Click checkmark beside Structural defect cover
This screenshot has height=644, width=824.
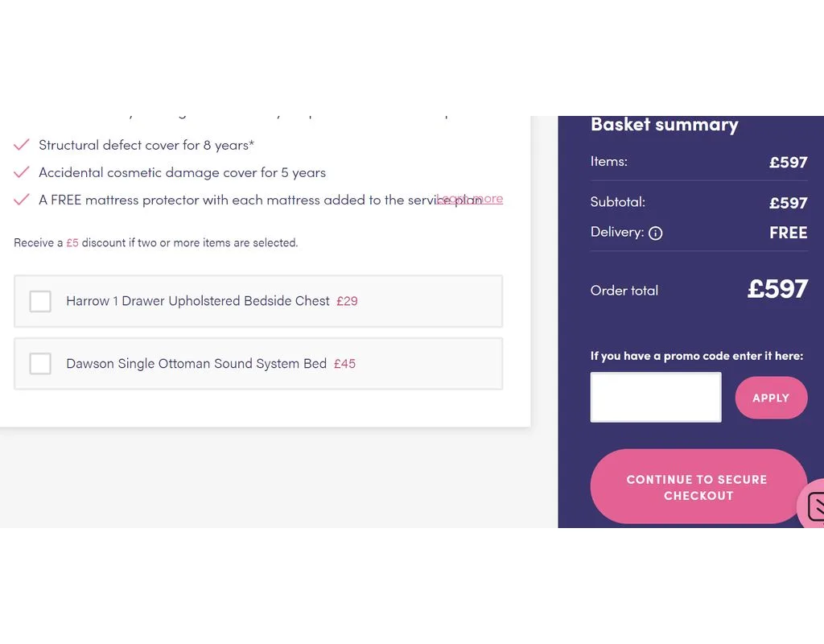click(x=22, y=145)
